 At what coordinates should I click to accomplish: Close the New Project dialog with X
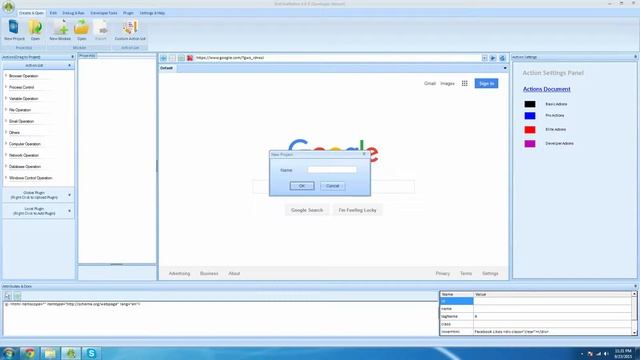(364, 154)
